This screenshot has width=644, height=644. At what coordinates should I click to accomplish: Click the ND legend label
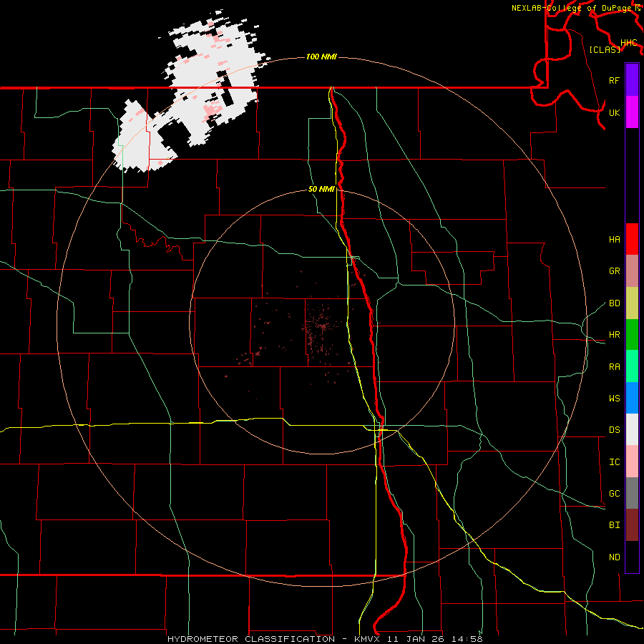[x=614, y=557]
